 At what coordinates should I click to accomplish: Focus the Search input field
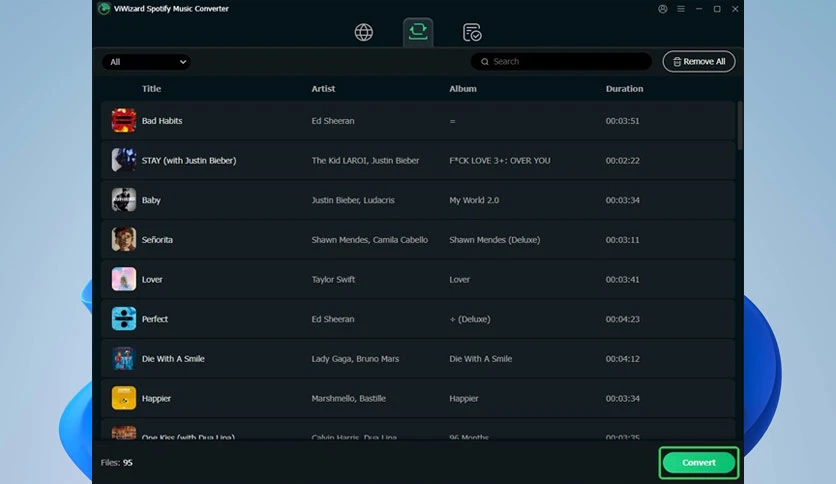click(561, 61)
